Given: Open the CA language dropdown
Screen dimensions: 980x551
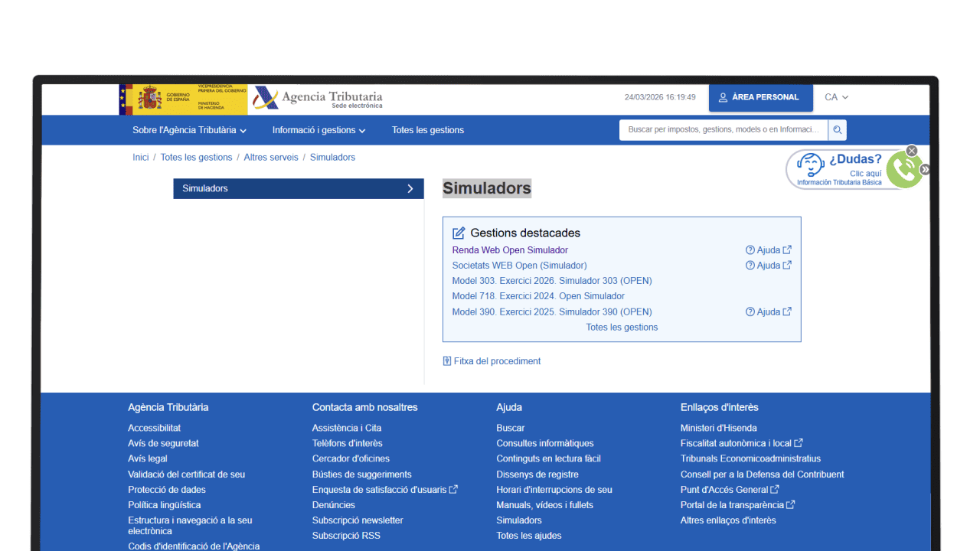Looking at the screenshot, I should [836, 97].
